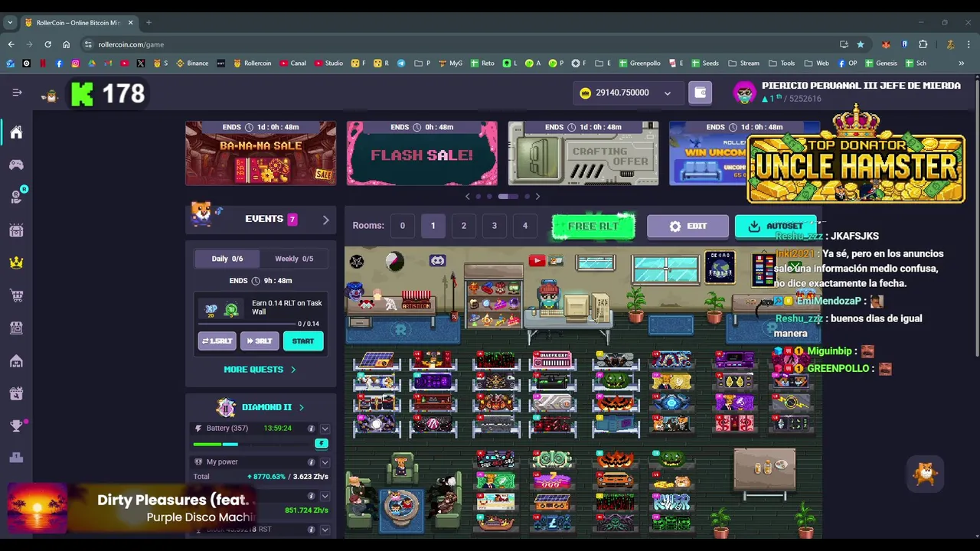Screen dimensions: 980x551
Task: Click the Discord icon on room wall
Action: tap(437, 261)
